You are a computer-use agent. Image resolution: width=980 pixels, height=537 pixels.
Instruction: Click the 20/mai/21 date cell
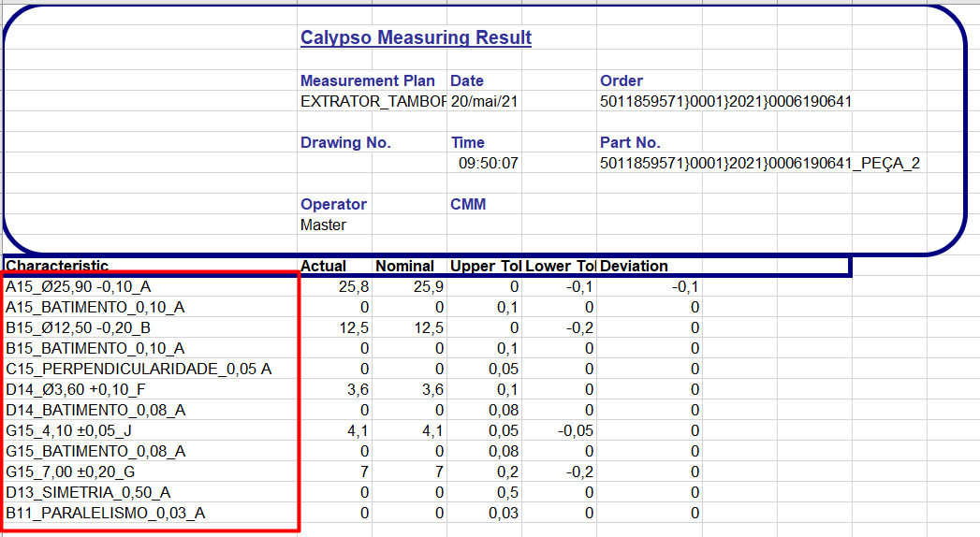point(484,101)
